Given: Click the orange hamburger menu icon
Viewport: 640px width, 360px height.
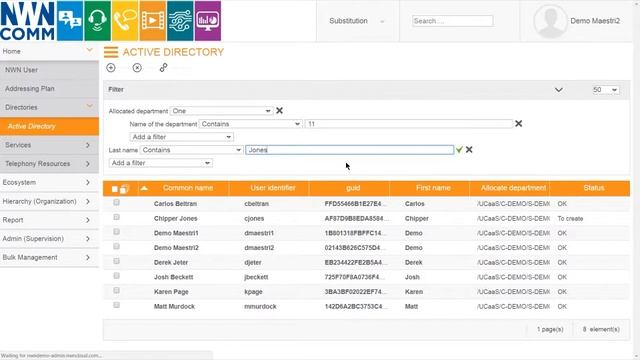Looking at the screenshot, I should [x=111, y=52].
